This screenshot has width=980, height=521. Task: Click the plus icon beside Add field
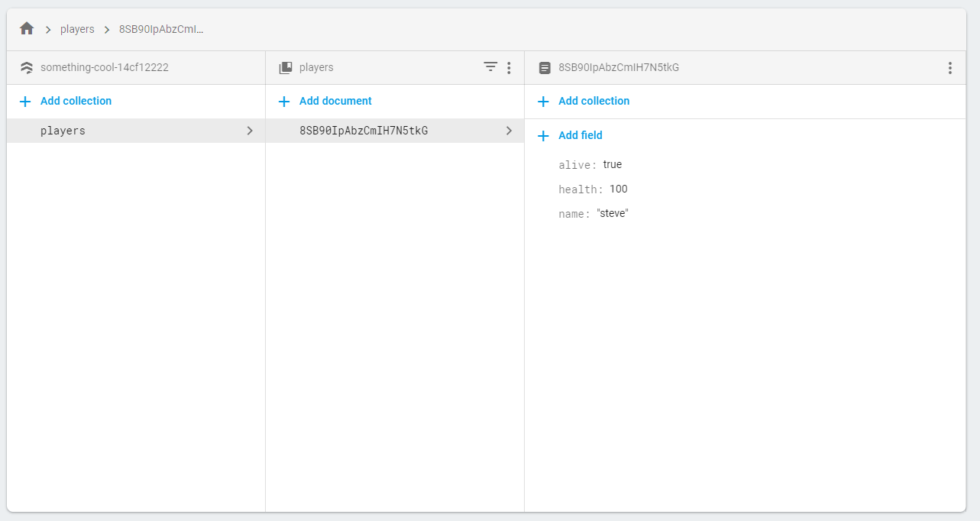tap(542, 135)
